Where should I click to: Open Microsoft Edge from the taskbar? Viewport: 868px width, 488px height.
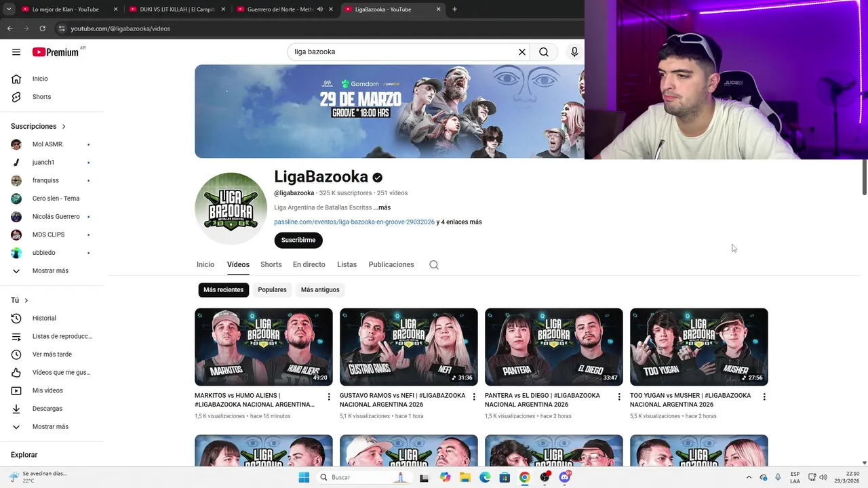point(485,477)
